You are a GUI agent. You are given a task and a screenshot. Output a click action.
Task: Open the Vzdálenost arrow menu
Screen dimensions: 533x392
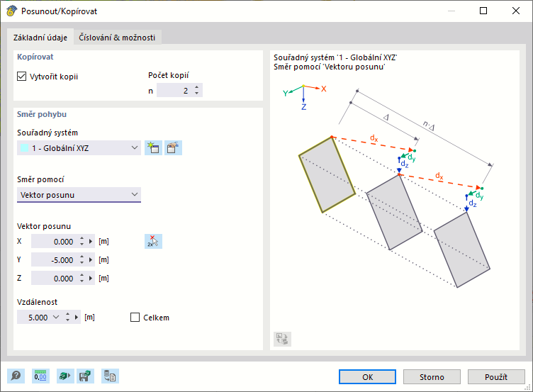[77, 317]
